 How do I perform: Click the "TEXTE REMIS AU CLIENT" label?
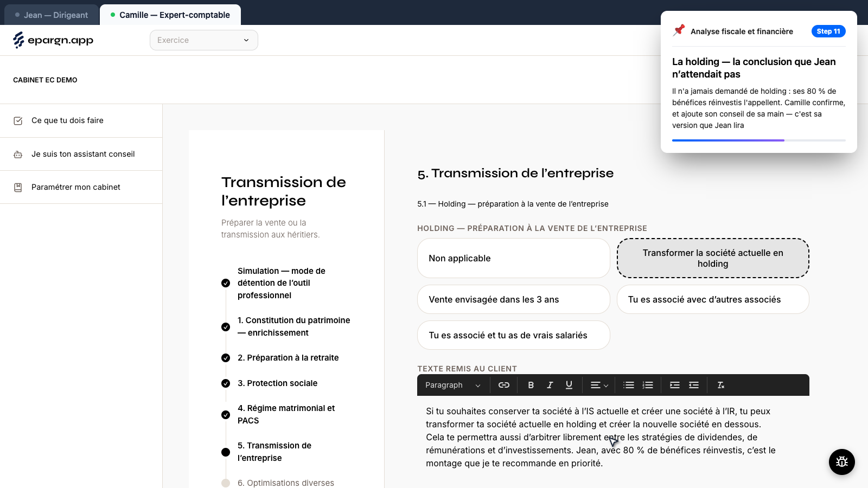[x=467, y=369]
